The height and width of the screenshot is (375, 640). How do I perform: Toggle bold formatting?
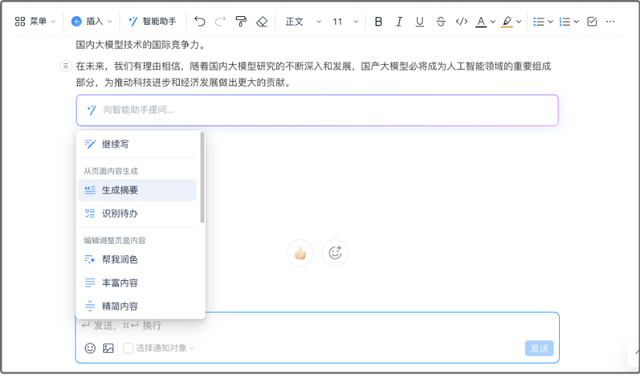(x=378, y=21)
